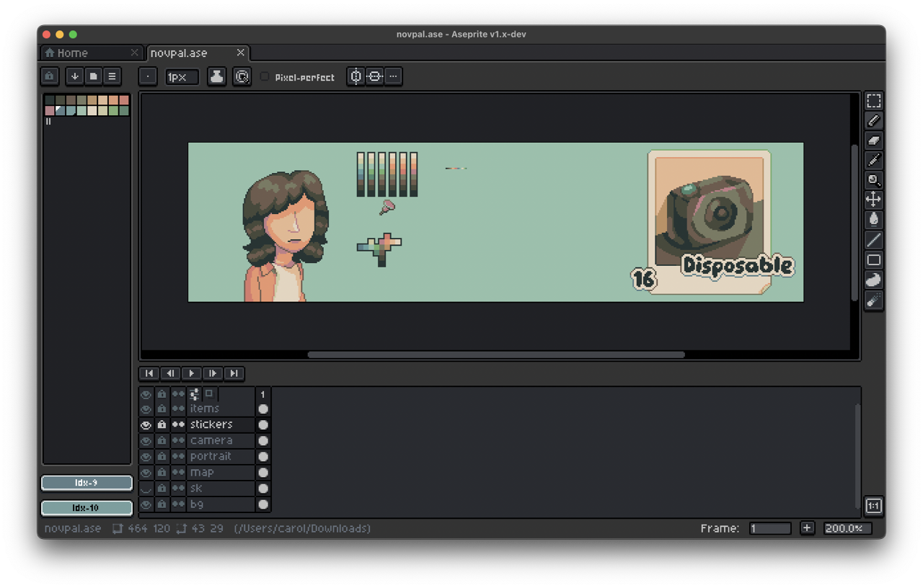Click the horizontal canvas scrollbar
The height and width of the screenshot is (588, 923).
point(496,355)
